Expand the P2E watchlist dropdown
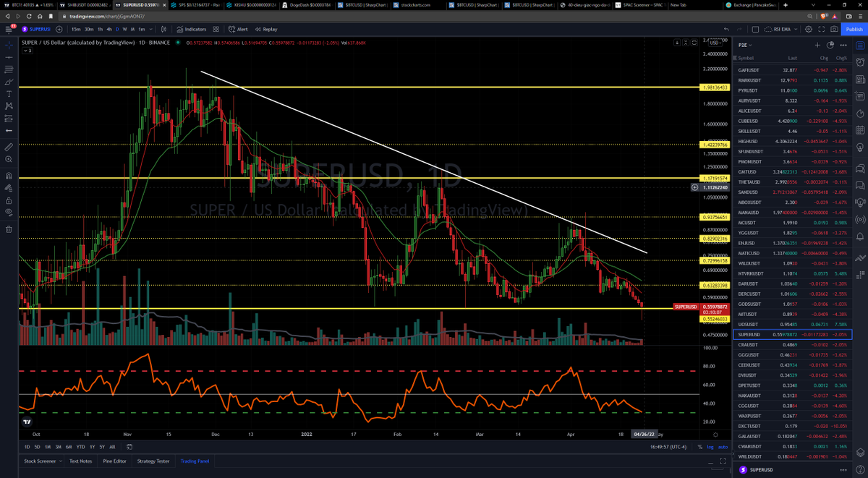Image resolution: width=868 pixels, height=478 pixels. pos(745,45)
